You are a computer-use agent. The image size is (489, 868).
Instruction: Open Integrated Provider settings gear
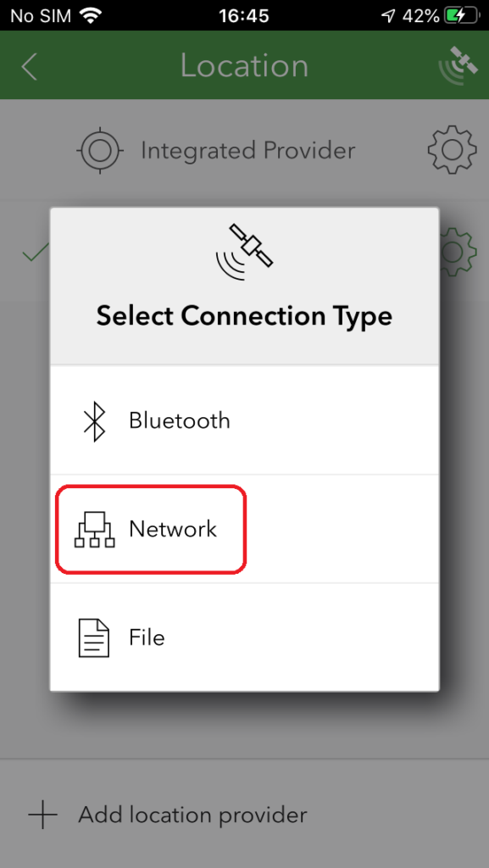click(x=452, y=150)
